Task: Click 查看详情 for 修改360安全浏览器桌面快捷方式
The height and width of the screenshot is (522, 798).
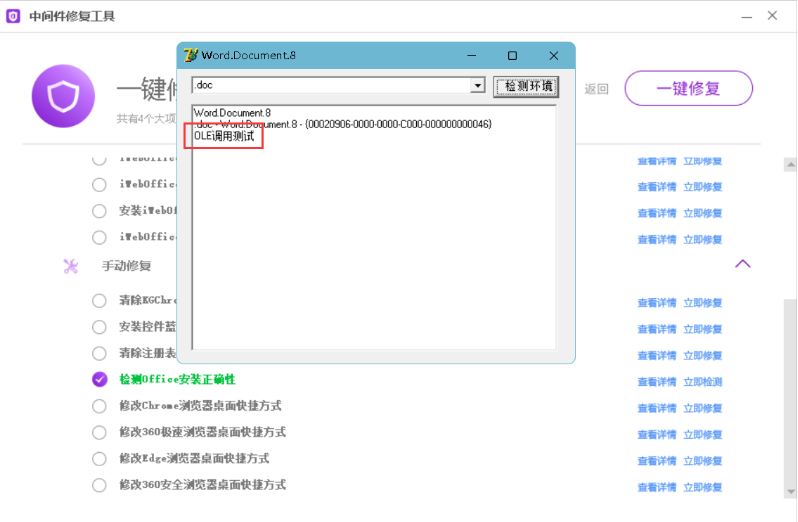Action: [657, 488]
